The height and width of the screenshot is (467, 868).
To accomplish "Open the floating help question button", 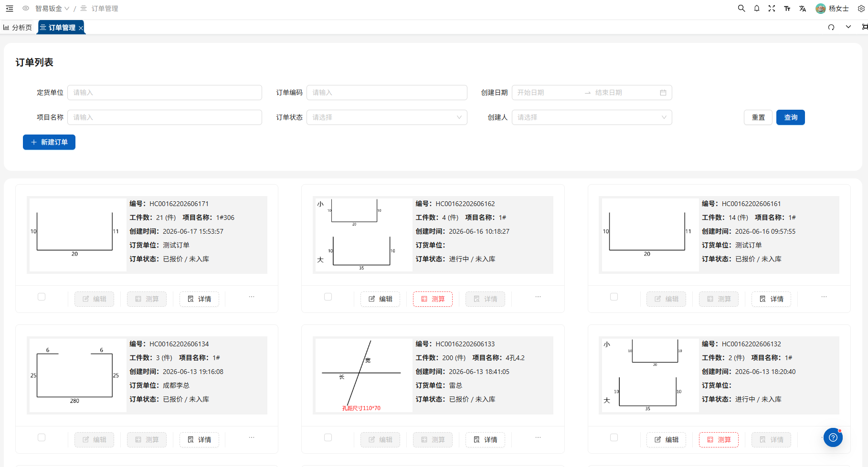I will (x=833, y=437).
